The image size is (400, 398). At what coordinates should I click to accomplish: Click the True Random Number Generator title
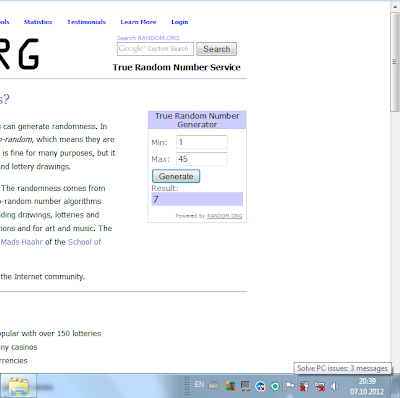197,120
